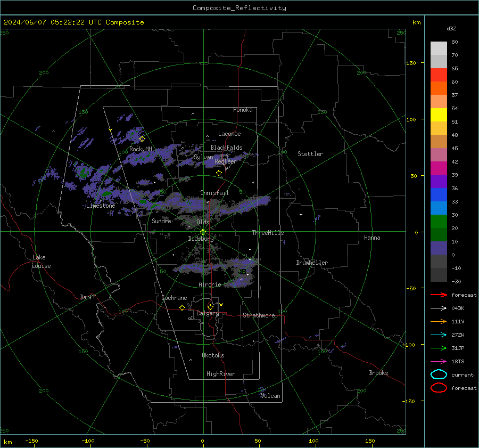Click the cyan 27ZW arrow icon
479x448 pixels.
point(439,335)
